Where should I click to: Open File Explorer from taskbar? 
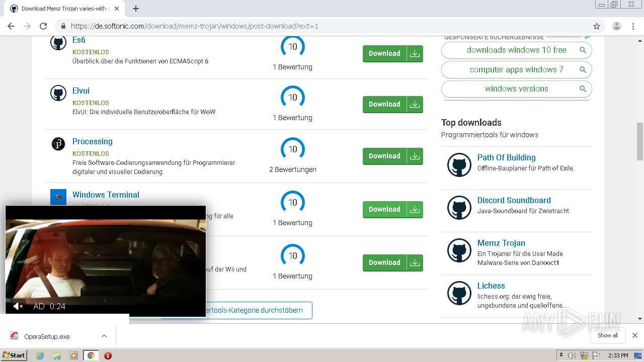[57, 355]
